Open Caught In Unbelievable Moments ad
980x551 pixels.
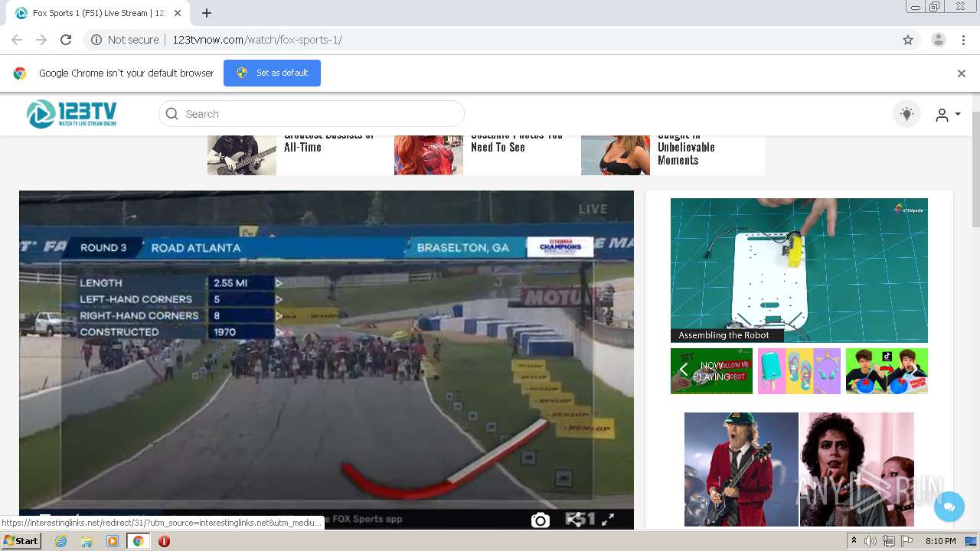pyautogui.click(x=686, y=148)
